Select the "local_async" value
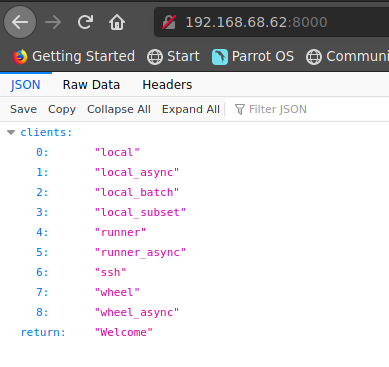Viewport: 389px width, 367px height. click(x=137, y=172)
